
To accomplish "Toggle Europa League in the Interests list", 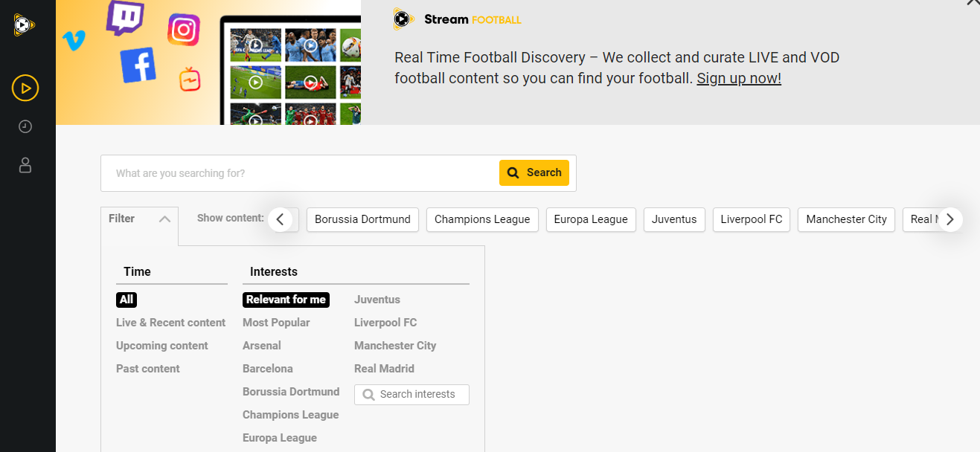I will click(280, 438).
